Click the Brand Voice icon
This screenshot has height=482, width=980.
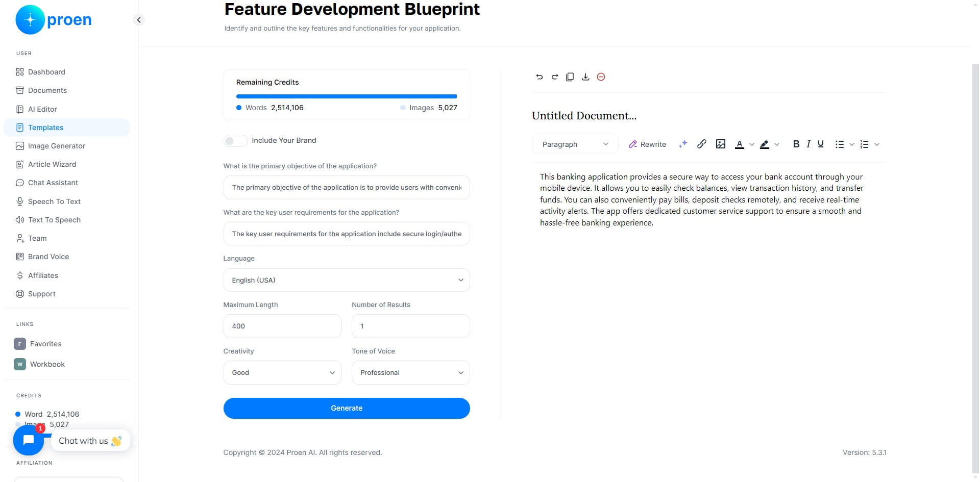pos(20,257)
